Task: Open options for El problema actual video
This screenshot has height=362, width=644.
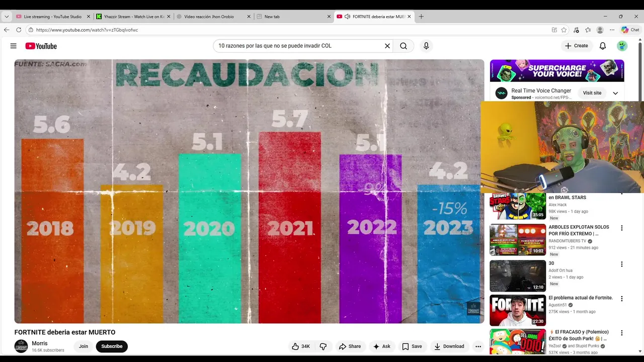Action: click(x=622, y=299)
